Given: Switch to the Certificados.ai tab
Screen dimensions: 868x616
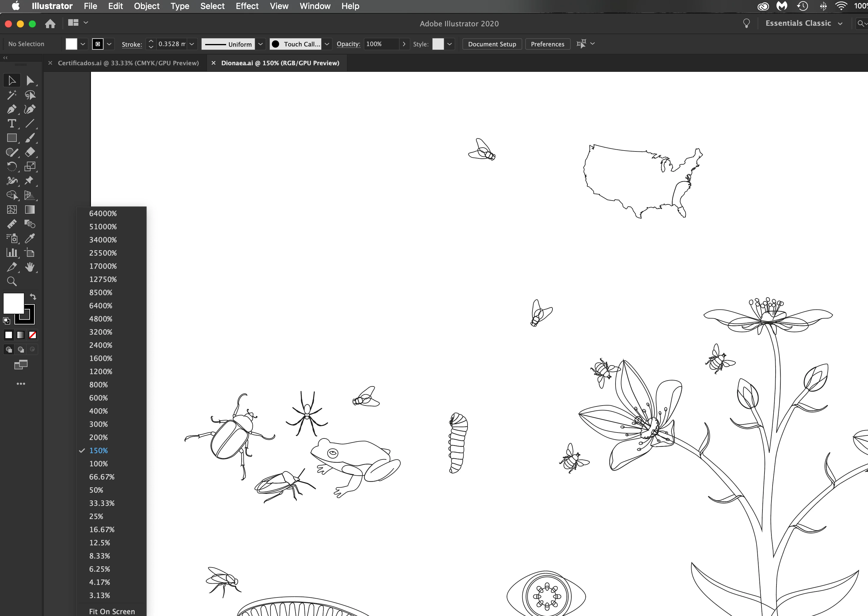Looking at the screenshot, I should pos(128,63).
